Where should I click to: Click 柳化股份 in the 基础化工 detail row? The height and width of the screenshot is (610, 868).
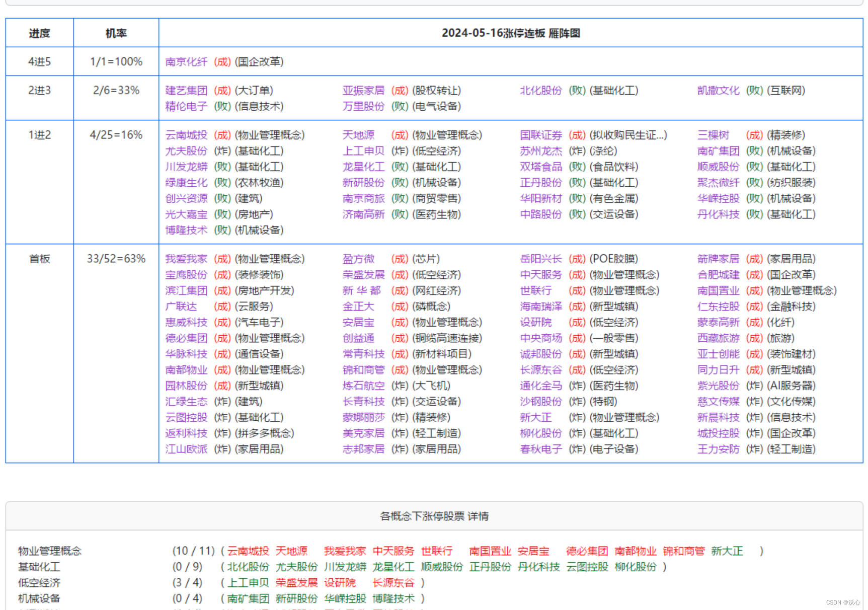636,567
